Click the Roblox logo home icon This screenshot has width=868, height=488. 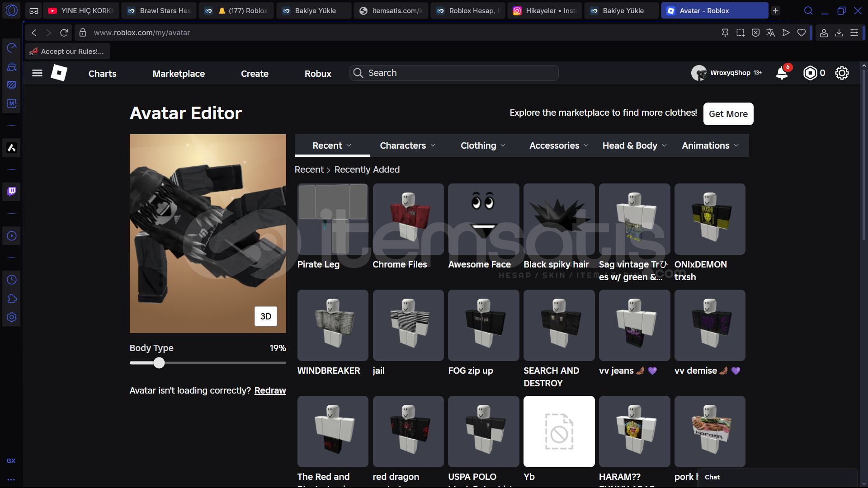point(59,73)
